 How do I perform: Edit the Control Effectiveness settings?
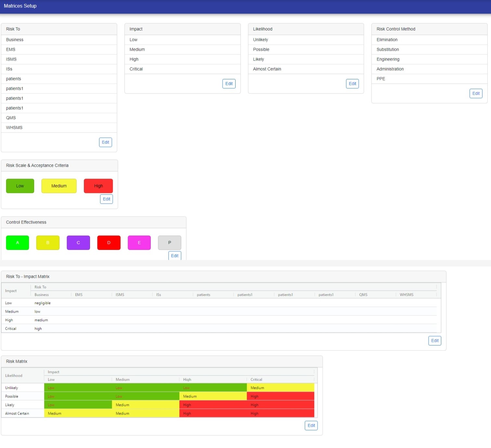click(174, 256)
